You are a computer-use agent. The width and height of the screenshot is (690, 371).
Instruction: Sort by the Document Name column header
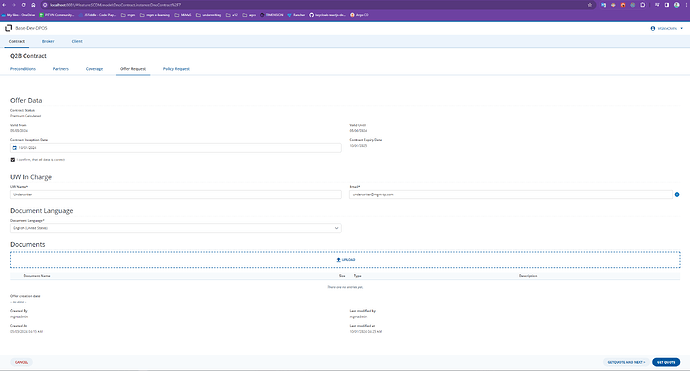tap(37, 276)
